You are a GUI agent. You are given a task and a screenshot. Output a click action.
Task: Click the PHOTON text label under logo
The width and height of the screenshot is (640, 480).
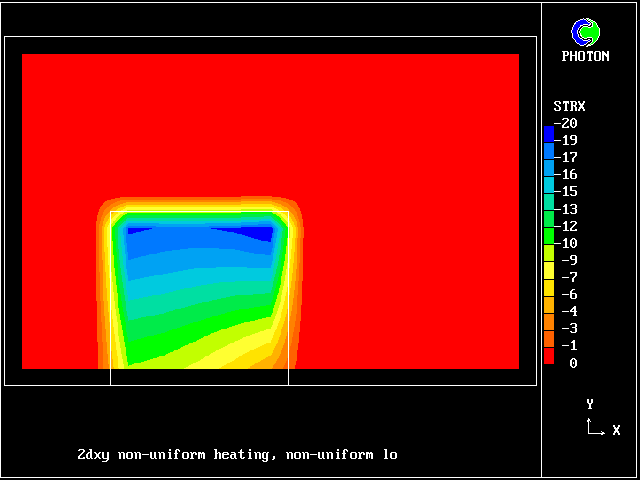point(585,57)
